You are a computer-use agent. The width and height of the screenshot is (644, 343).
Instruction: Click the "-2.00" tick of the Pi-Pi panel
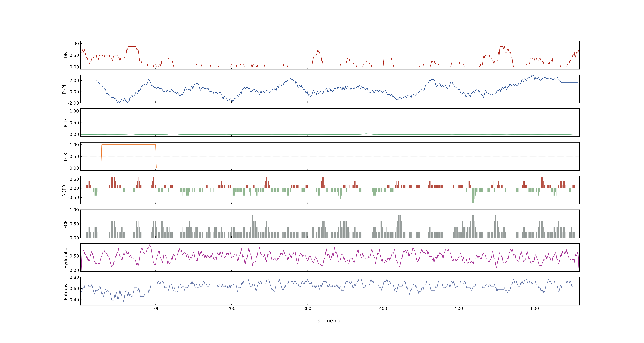point(73,103)
